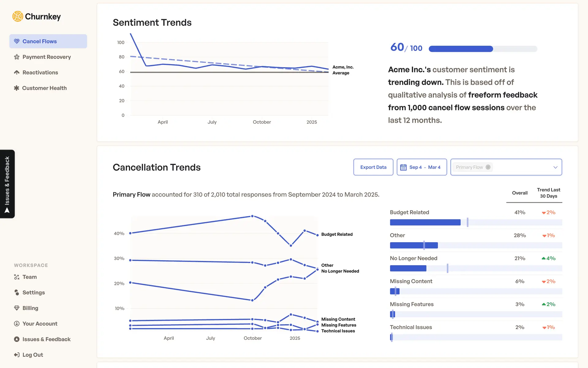Click the Budget Related percentage bar
588x368 pixels.
click(x=476, y=222)
